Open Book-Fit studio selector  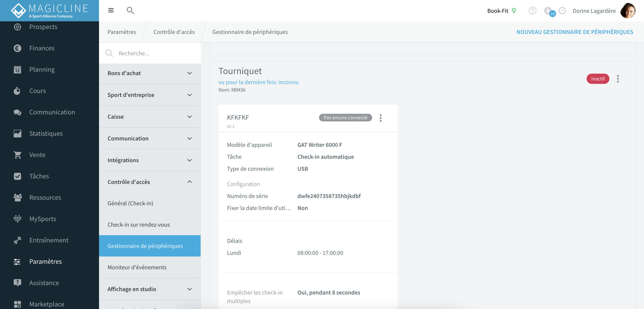(x=501, y=11)
